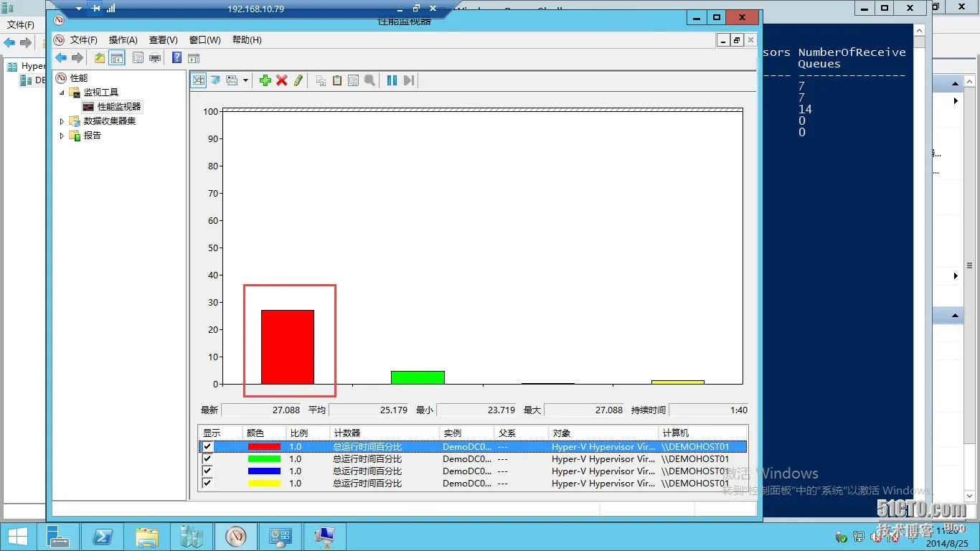The width and height of the screenshot is (980, 551).
Task: Collapse the 监视工具 tree node
Action: point(62,93)
